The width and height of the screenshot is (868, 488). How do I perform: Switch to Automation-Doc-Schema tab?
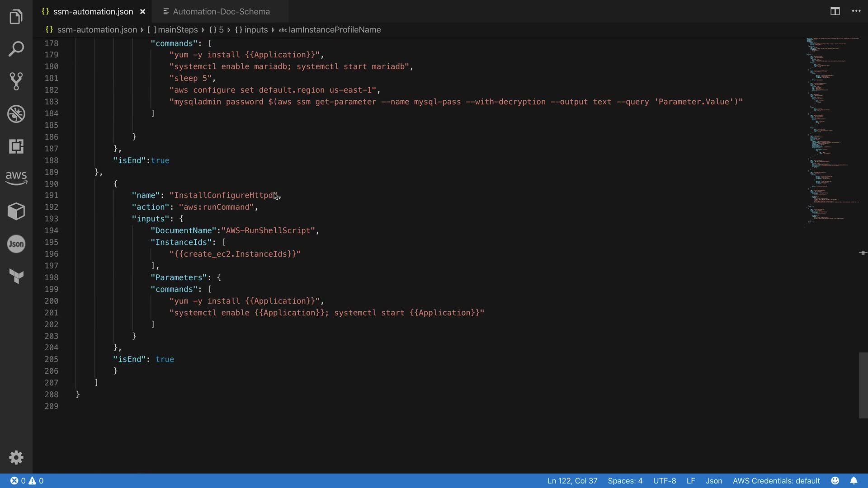click(x=221, y=12)
